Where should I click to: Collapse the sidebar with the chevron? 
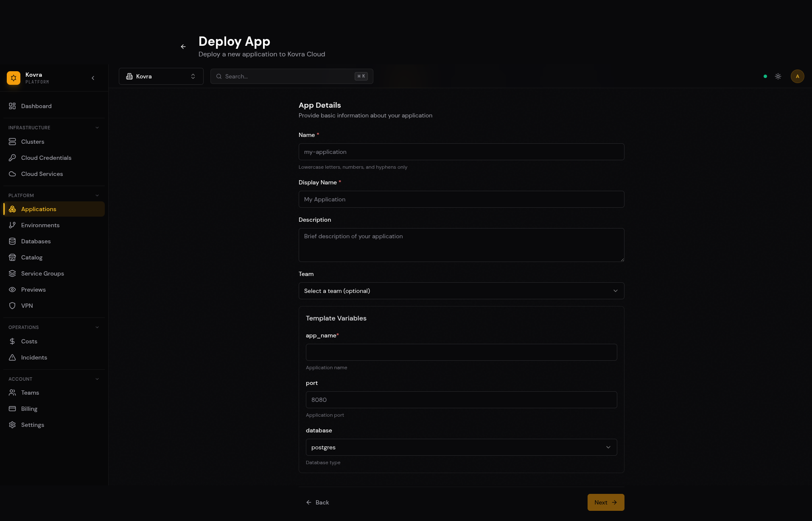tap(93, 78)
